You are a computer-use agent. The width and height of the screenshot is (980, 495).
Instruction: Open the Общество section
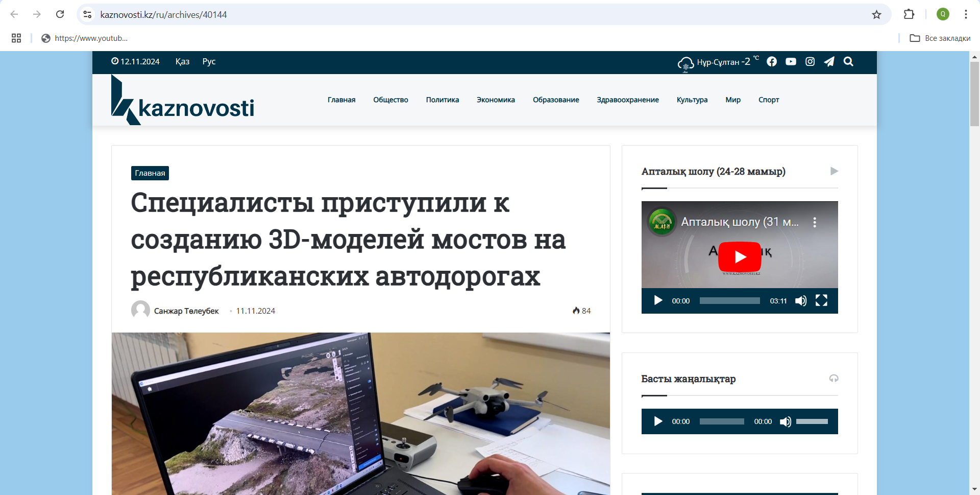[390, 100]
